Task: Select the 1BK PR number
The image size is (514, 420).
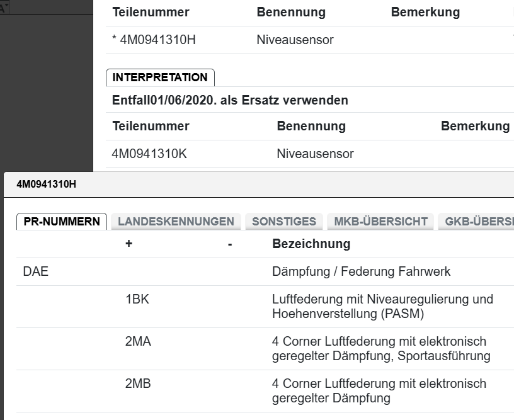Action: tap(137, 300)
